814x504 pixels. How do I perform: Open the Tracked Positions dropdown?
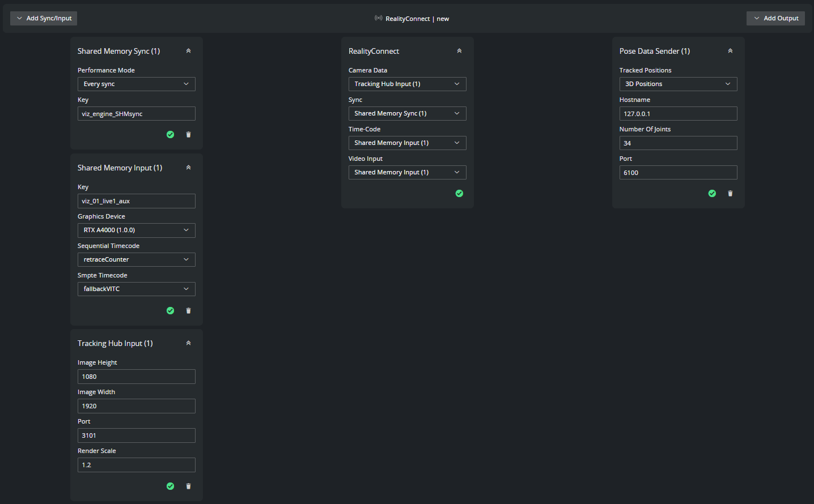click(679, 84)
